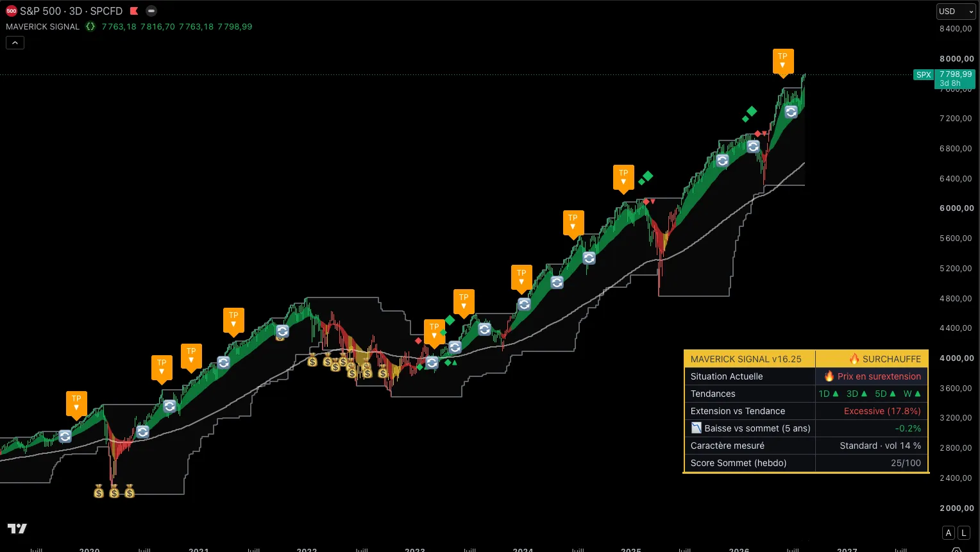980x552 pixels.
Task: Click the Situation Actuelle row label
Action: coord(727,376)
